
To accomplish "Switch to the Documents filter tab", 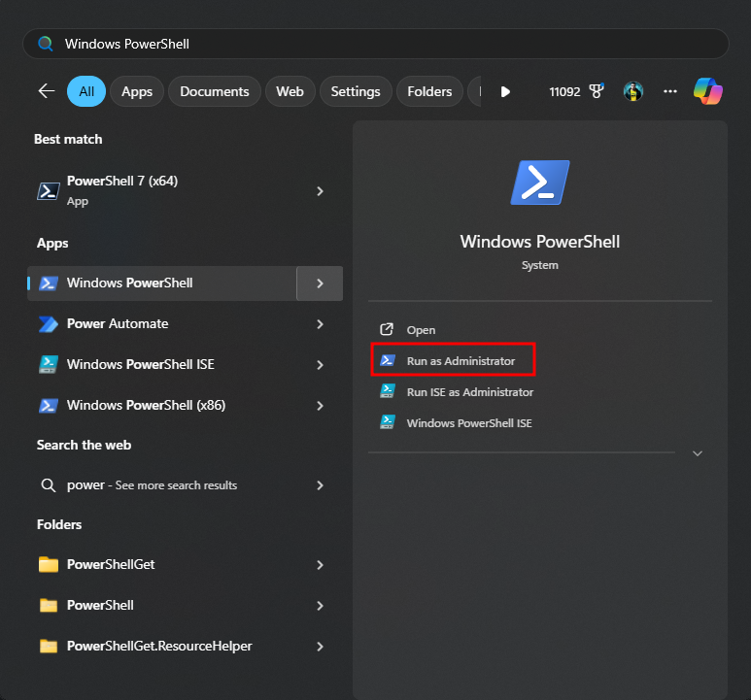I will click(215, 91).
